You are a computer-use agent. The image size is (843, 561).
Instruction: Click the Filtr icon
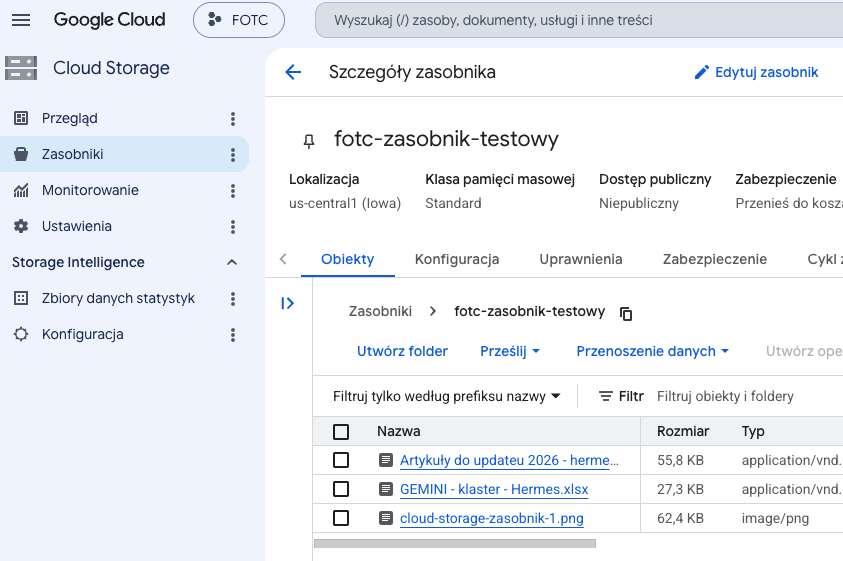606,396
